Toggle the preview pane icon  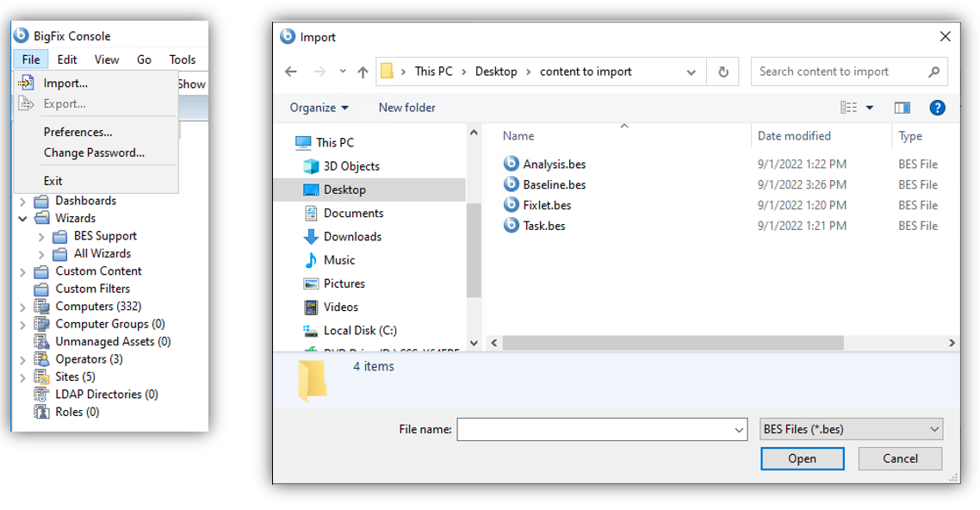[x=902, y=109]
